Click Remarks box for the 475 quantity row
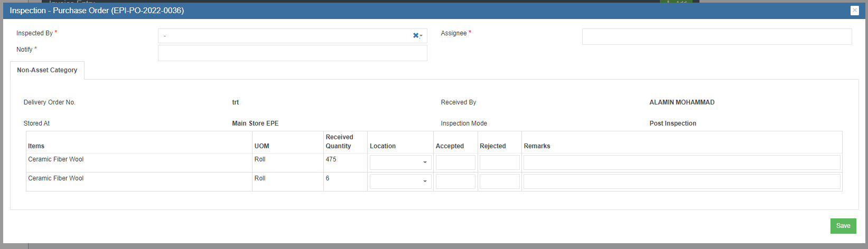This screenshot has height=249, width=868. coord(682,162)
